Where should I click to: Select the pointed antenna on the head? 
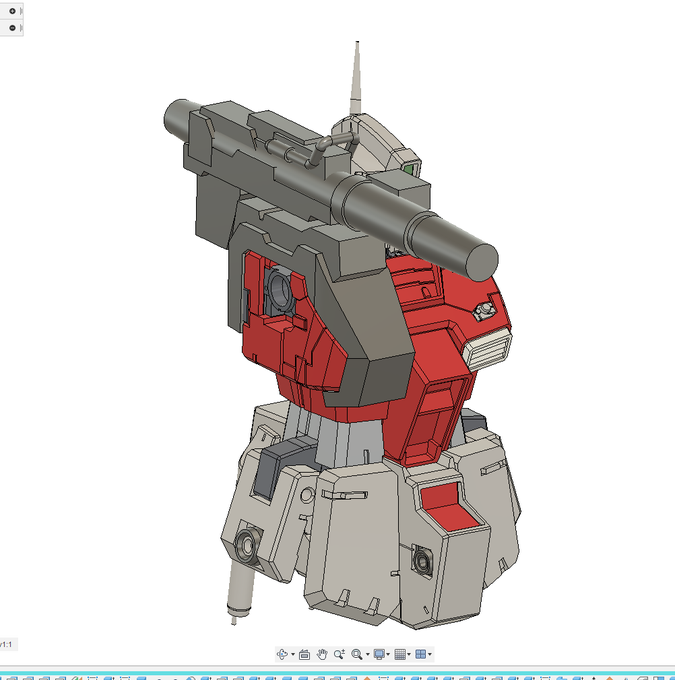356,78
